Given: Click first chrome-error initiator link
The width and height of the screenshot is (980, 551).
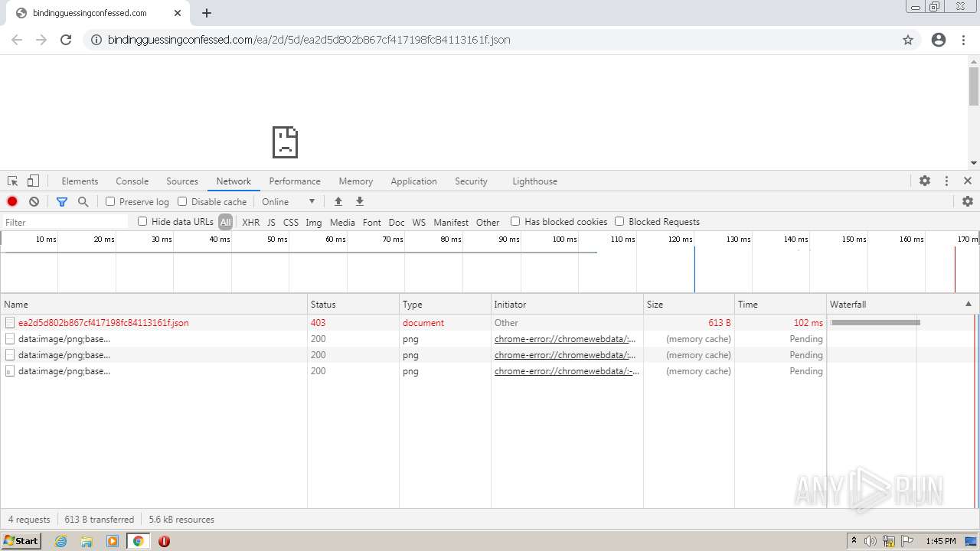Looking at the screenshot, I should point(567,339).
